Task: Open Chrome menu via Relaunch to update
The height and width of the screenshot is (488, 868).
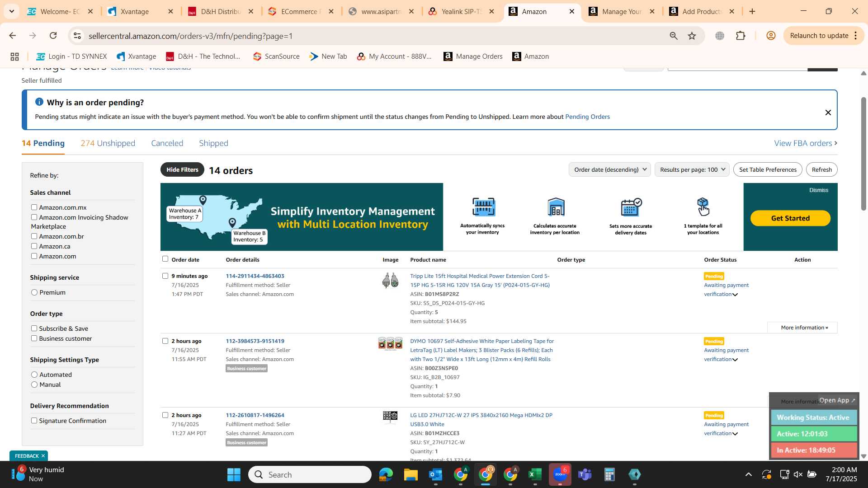Action: (824, 36)
